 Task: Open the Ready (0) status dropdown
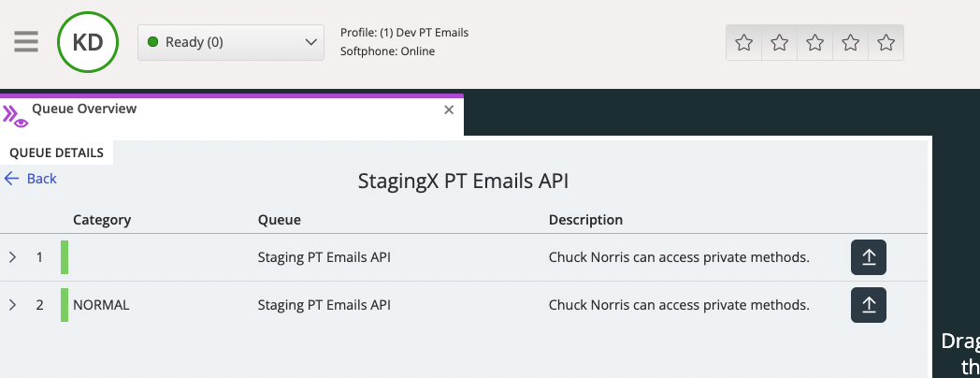tap(231, 42)
